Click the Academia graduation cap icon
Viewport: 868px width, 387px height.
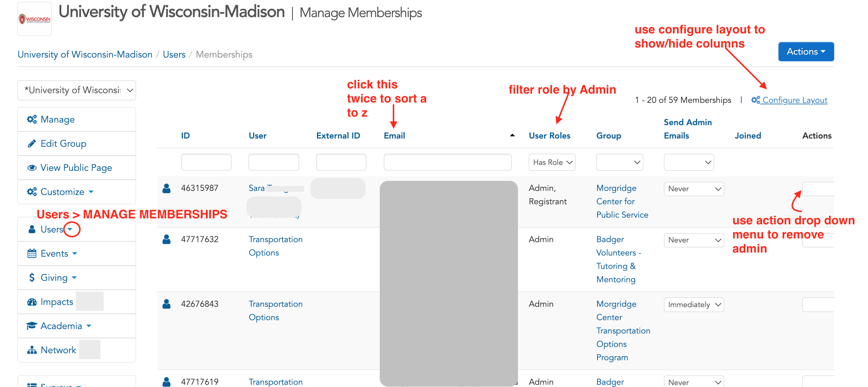pyautogui.click(x=32, y=326)
